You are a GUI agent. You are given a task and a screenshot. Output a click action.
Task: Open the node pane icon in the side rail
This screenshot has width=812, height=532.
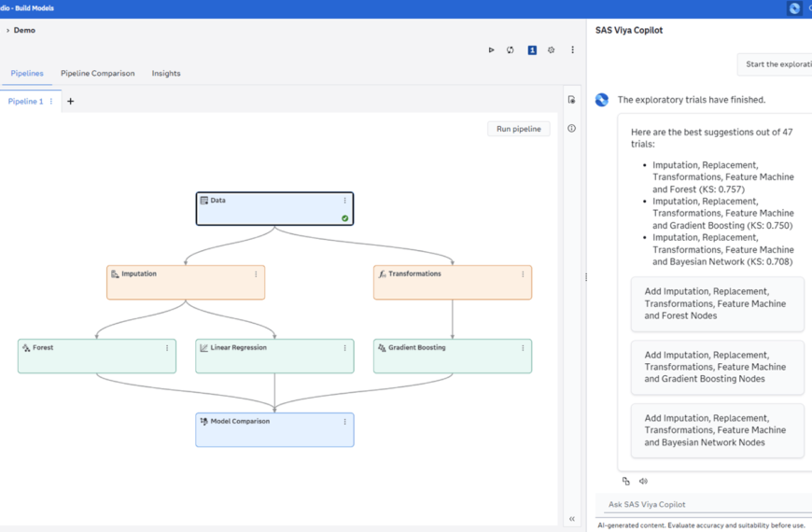(571, 100)
